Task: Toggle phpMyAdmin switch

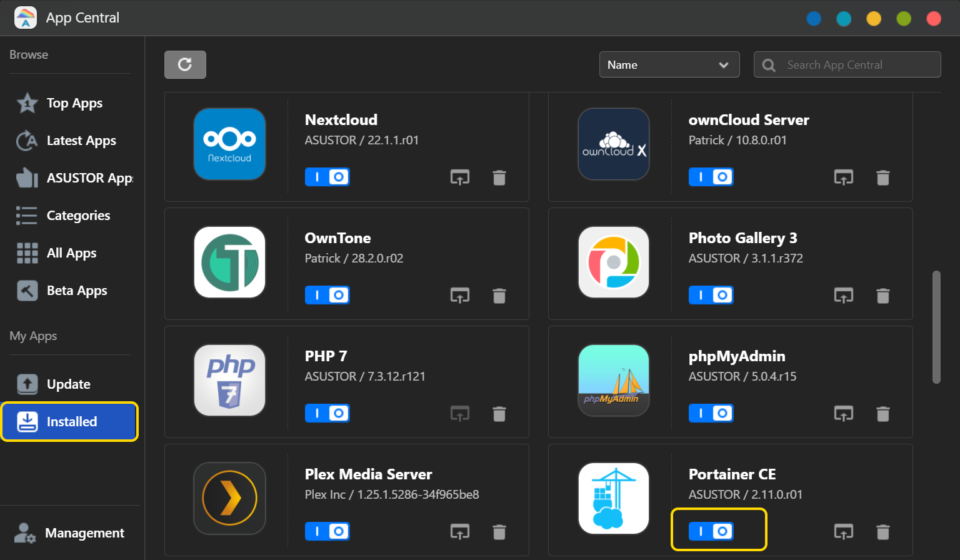Action: pyautogui.click(x=711, y=413)
